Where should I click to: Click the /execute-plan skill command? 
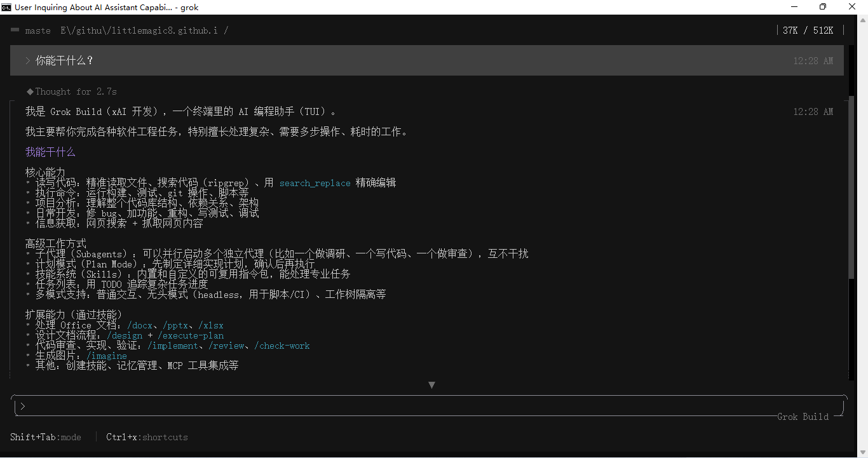tap(191, 335)
